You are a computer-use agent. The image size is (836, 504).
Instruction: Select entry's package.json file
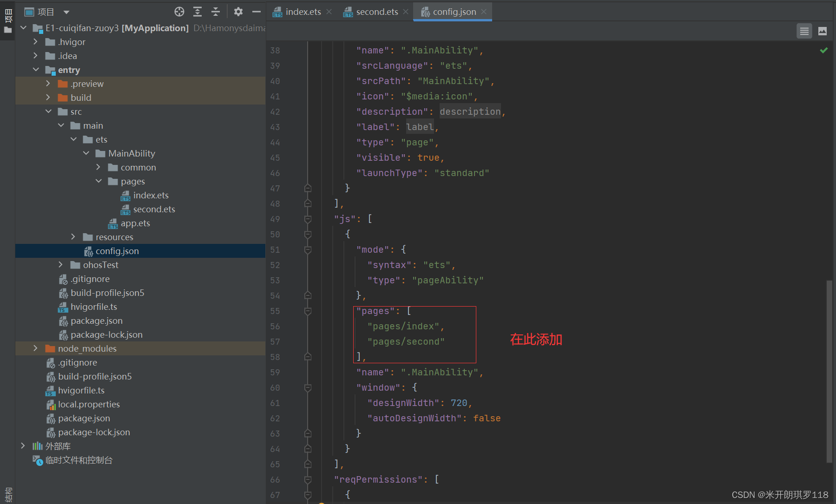[x=96, y=321]
